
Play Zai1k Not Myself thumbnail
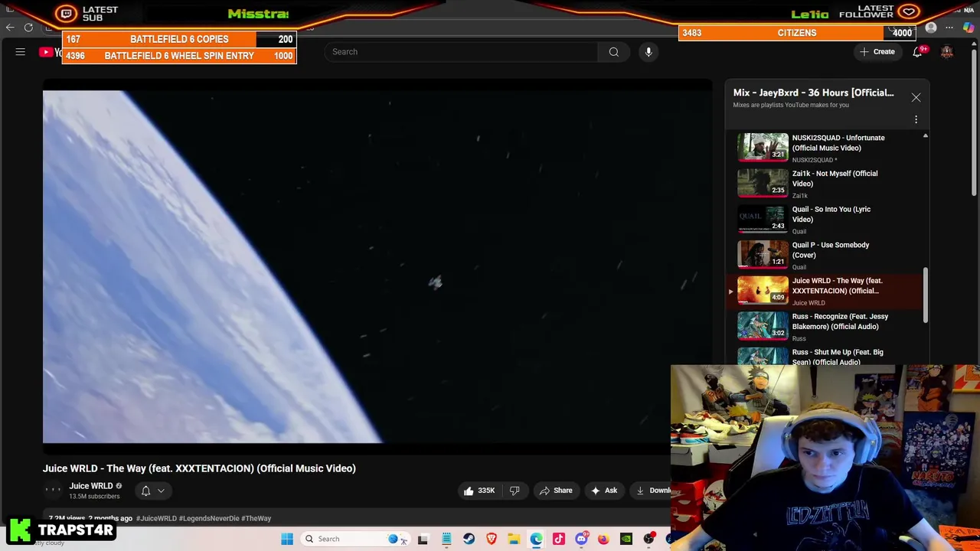(763, 184)
